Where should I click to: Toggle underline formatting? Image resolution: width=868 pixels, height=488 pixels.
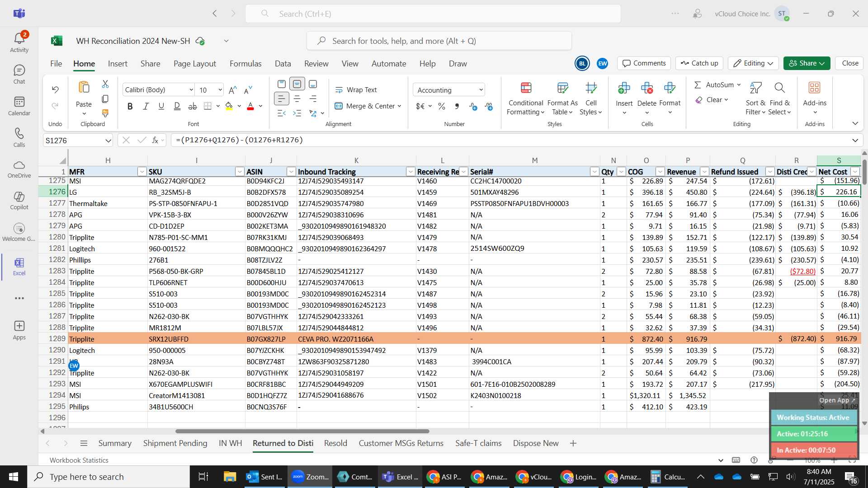tap(161, 106)
